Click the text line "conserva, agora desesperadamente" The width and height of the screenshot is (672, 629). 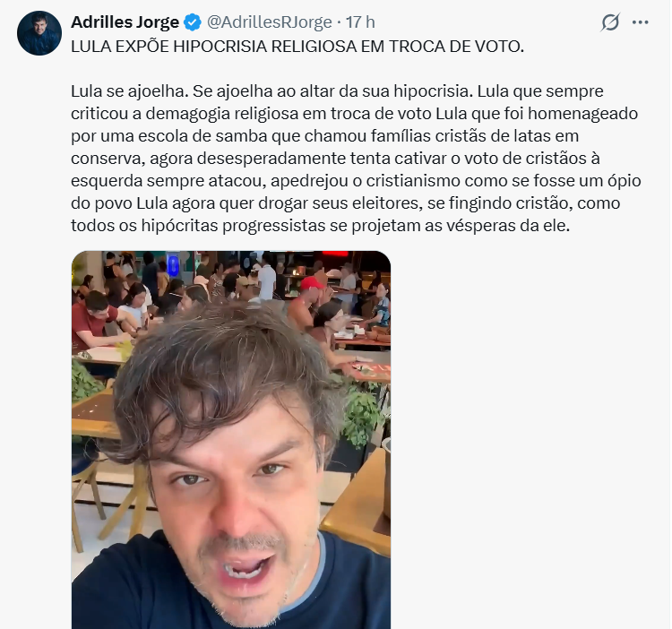pos(335,159)
